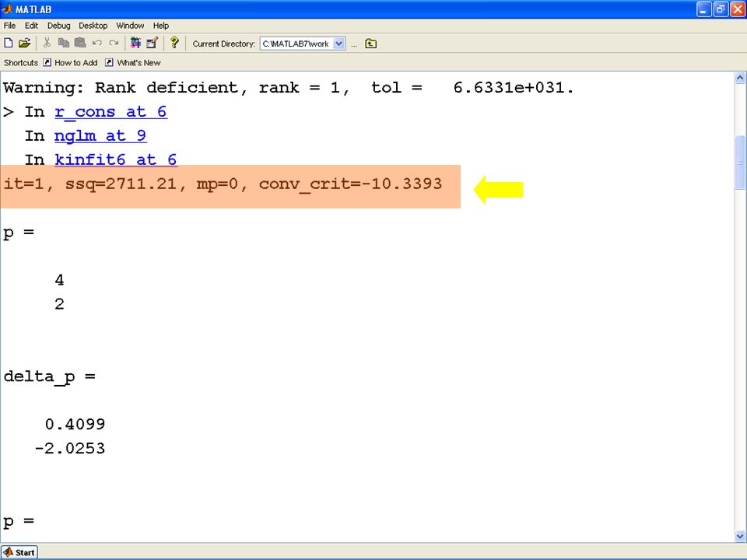
Task: Click the Paste clipboard icon
Action: tap(80, 44)
